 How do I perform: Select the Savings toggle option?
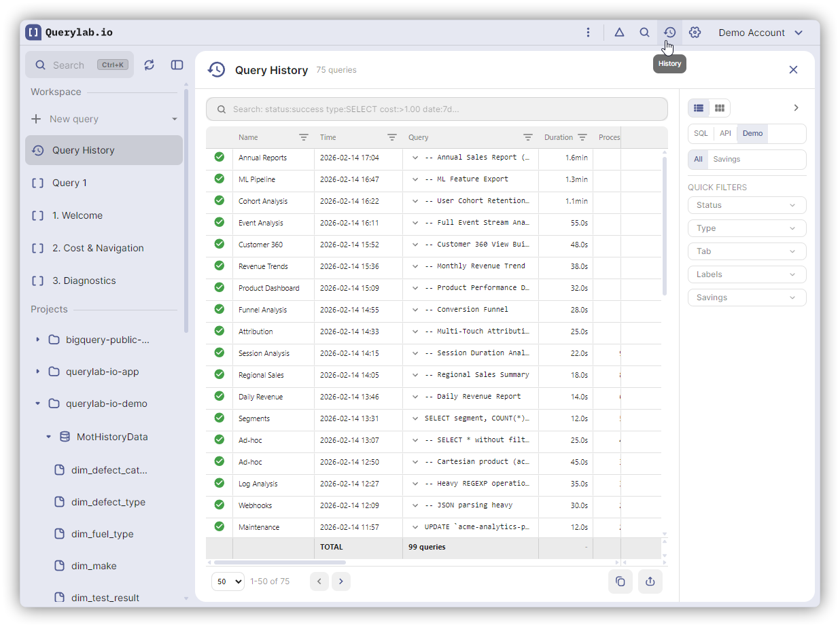point(727,160)
